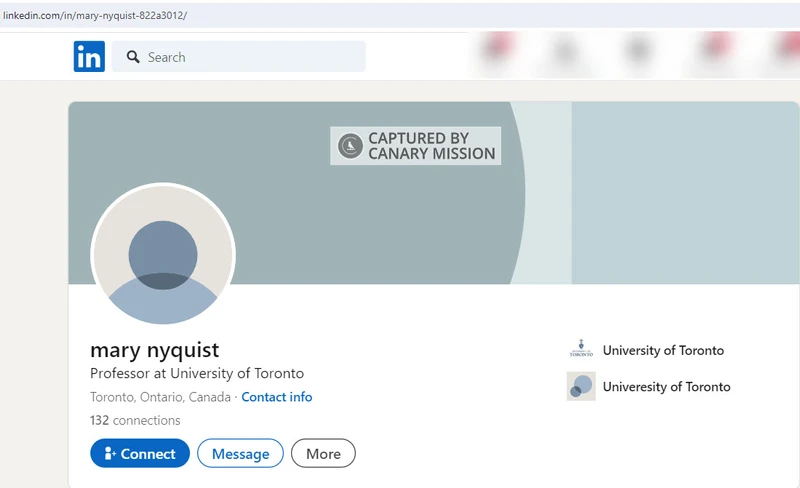Screen dimensions: 800x488
Task: Open the Univeresity of Toronto education link
Action: click(666, 386)
